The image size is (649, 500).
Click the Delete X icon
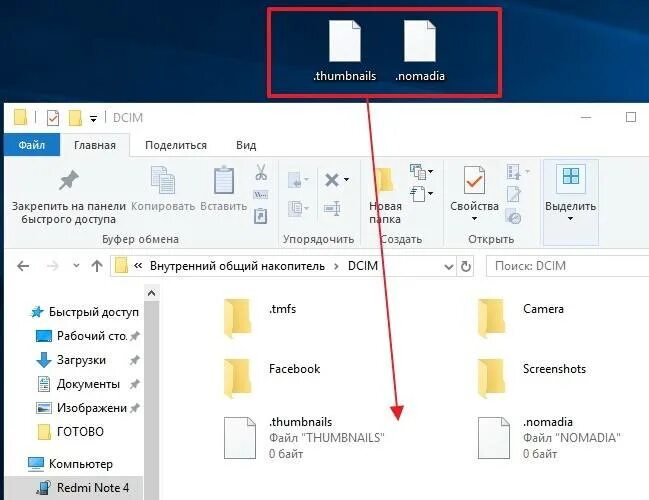pos(332,180)
